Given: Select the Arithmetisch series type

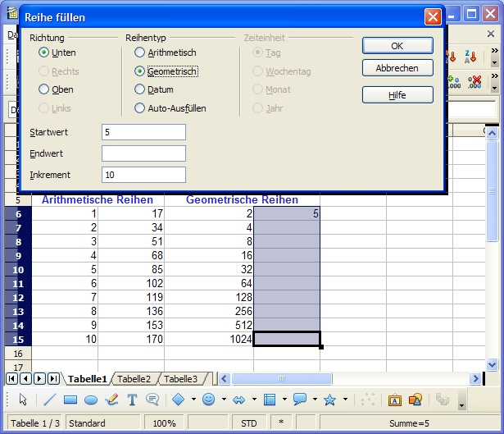Looking at the screenshot, I should coord(140,53).
